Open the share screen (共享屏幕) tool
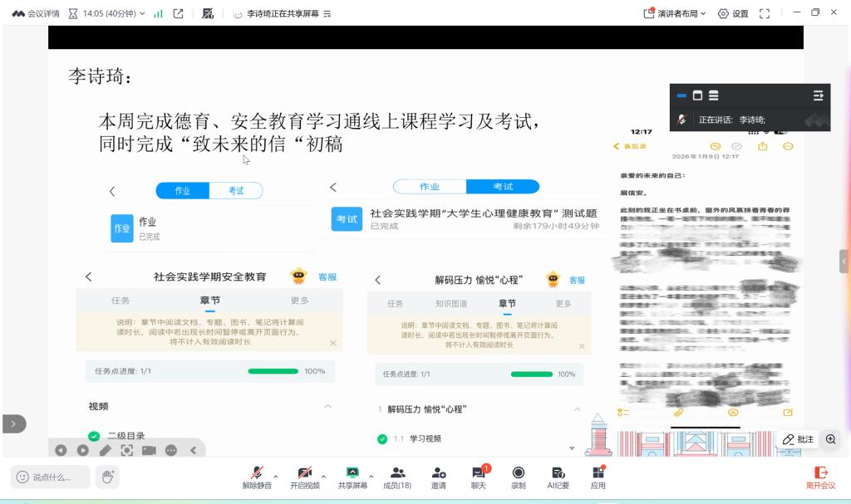 click(352, 477)
